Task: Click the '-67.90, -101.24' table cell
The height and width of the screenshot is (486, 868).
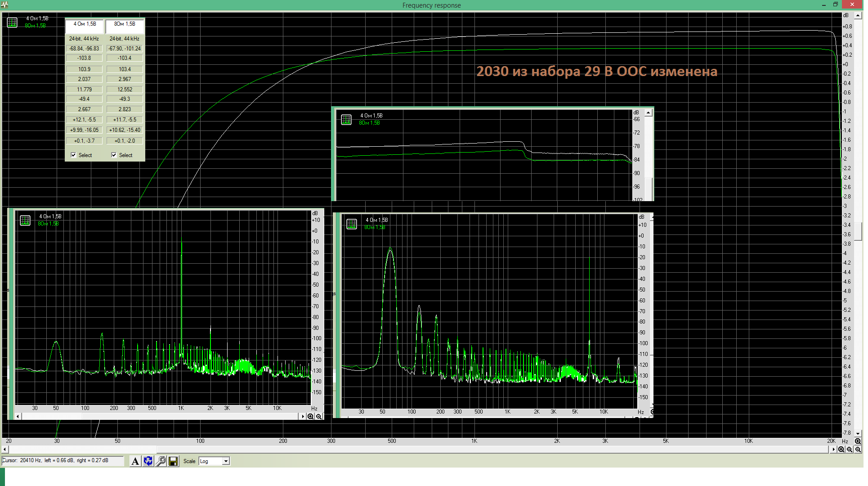Action: click(x=125, y=49)
